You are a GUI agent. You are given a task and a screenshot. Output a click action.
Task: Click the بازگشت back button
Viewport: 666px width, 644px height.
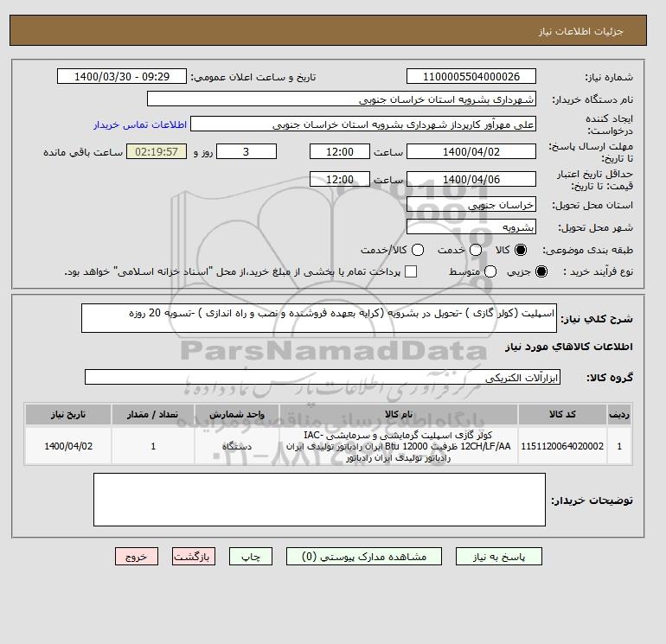point(194,556)
